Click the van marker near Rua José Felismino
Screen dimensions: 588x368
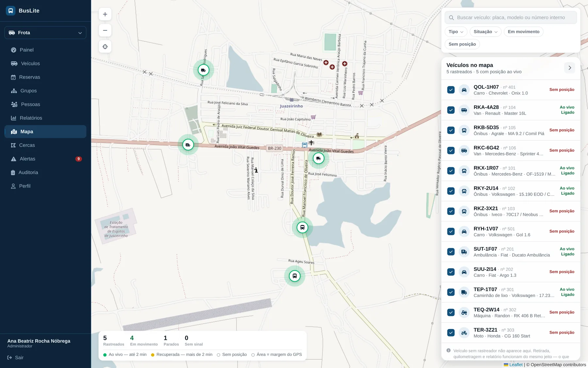(x=318, y=158)
